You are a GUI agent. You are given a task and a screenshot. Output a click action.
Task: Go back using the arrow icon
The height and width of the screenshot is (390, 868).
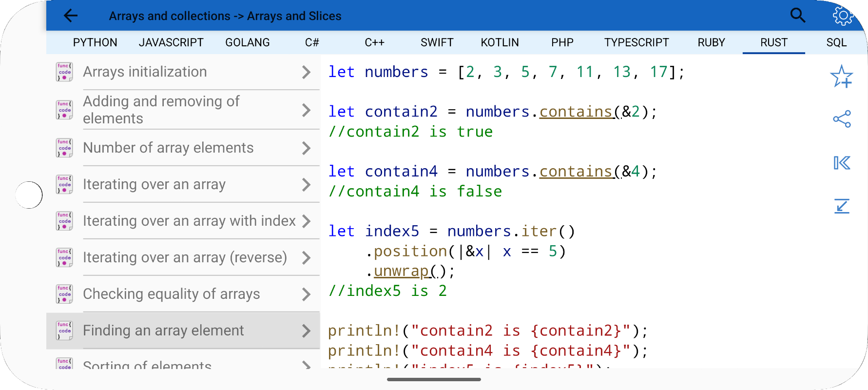[x=71, y=16]
